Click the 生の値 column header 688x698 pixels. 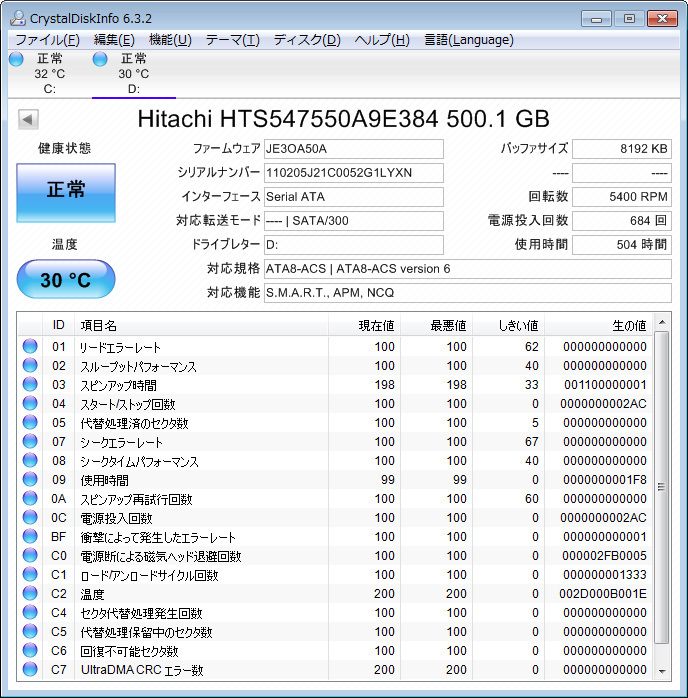tap(599, 325)
